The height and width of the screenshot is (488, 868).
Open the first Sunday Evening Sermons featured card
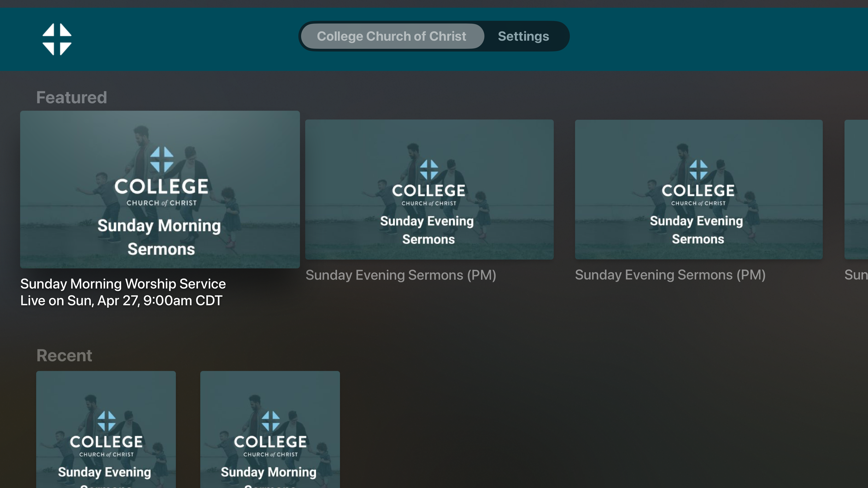tap(429, 189)
